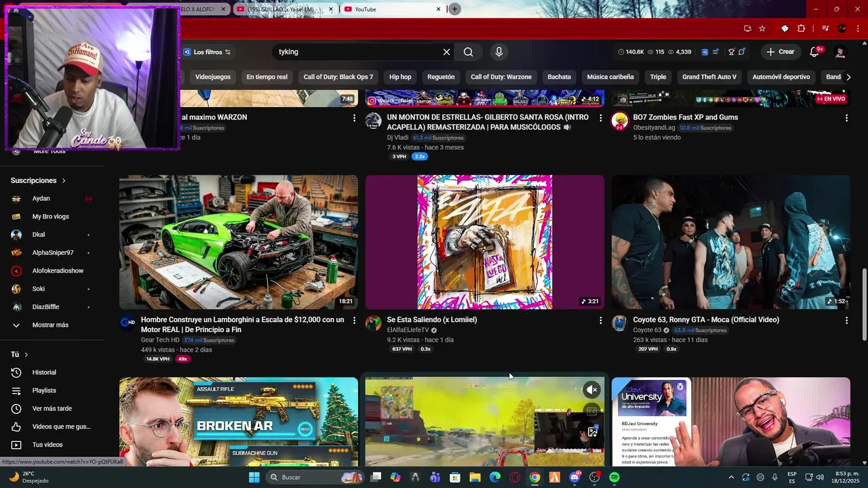Open options for BO7 Zombies stream

(846, 118)
